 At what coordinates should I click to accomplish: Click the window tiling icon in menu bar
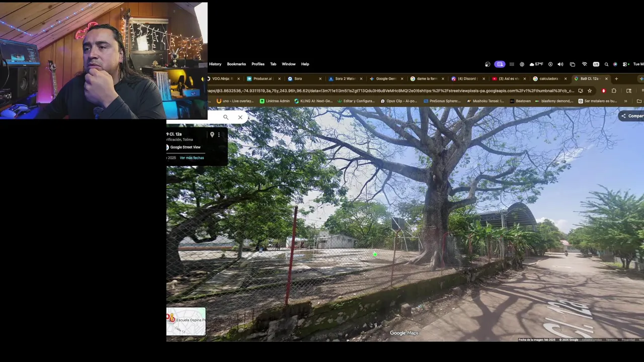click(x=572, y=64)
